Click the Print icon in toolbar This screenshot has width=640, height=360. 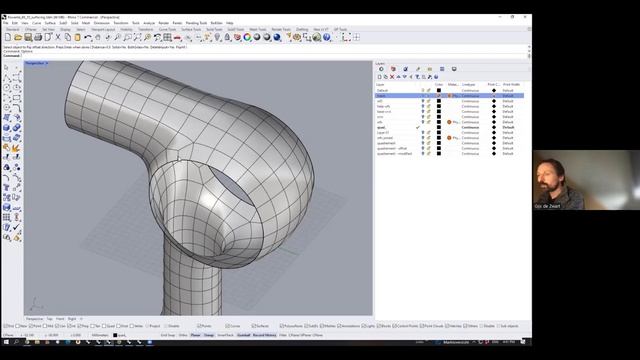click(x=38, y=38)
